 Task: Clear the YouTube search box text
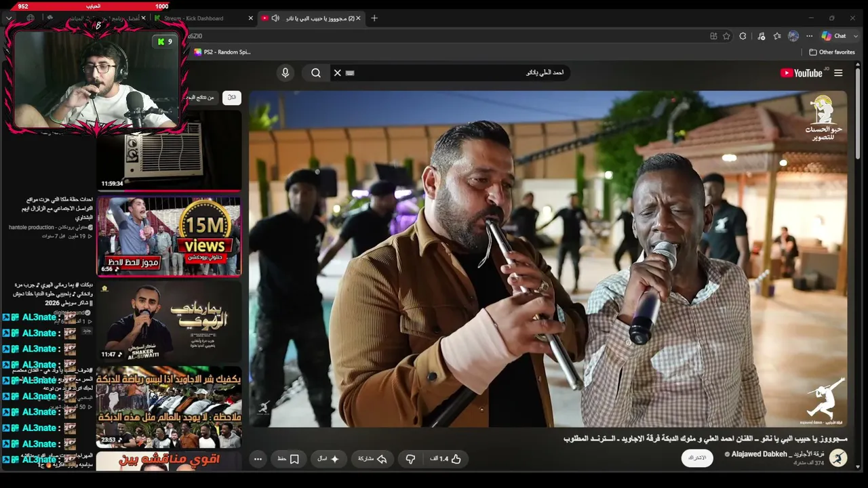[337, 73]
